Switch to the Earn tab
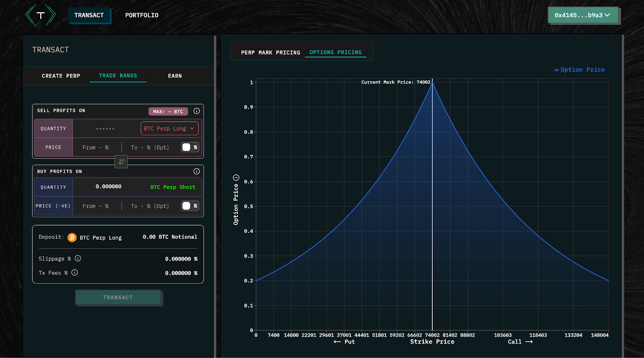The image size is (644, 358). point(175,76)
